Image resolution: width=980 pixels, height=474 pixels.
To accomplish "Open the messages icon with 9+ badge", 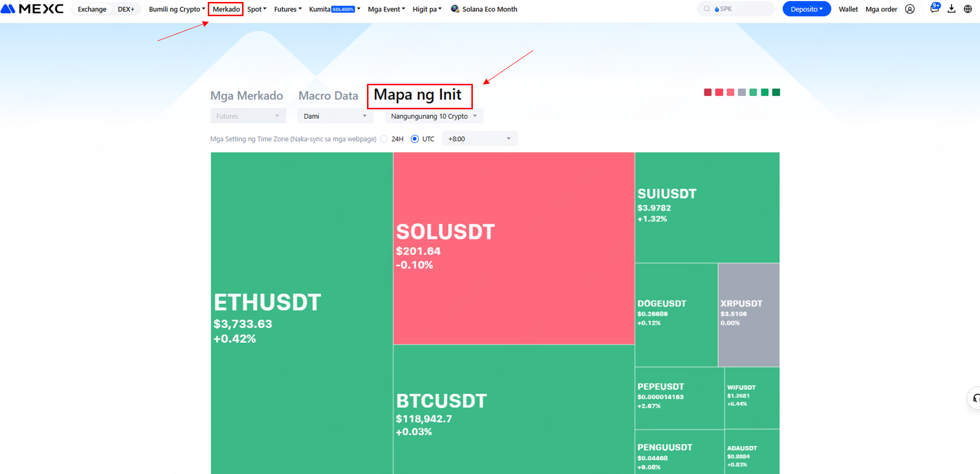I will tap(934, 9).
